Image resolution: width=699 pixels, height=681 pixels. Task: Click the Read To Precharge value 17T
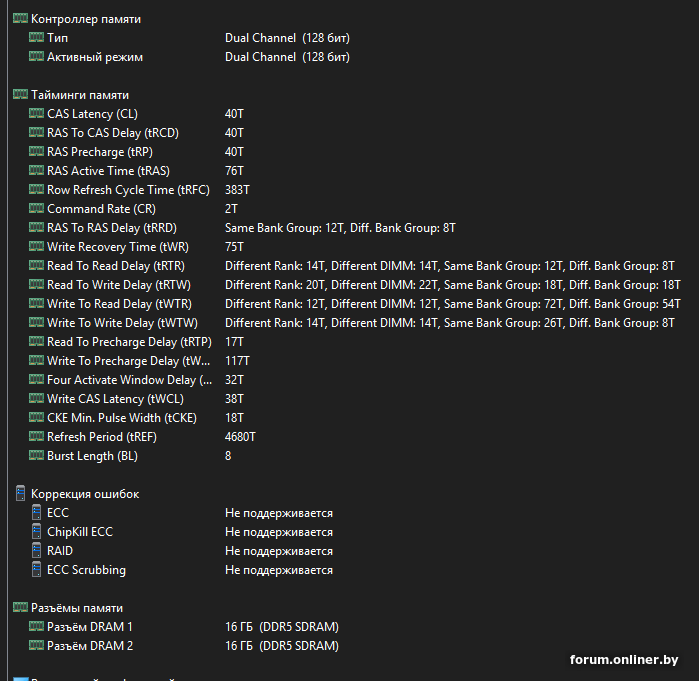click(234, 342)
